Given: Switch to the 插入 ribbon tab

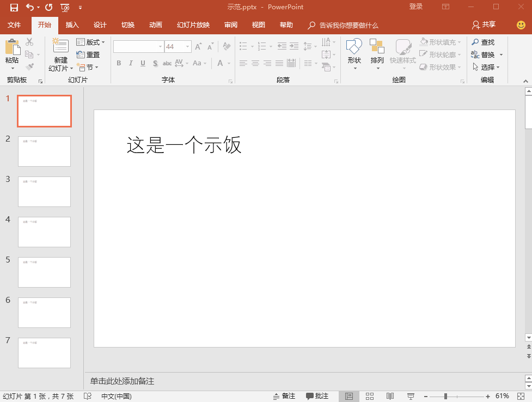Looking at the screenshot, I should [x=72, y=25].
